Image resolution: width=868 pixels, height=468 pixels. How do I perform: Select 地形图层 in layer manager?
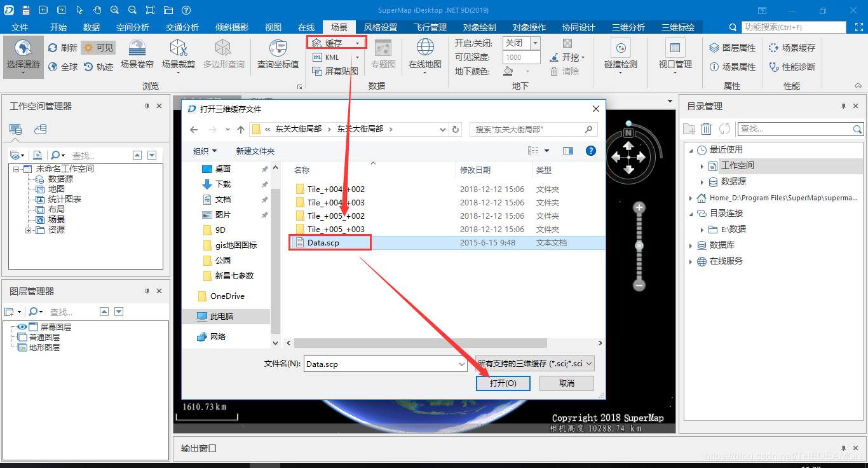44,348
